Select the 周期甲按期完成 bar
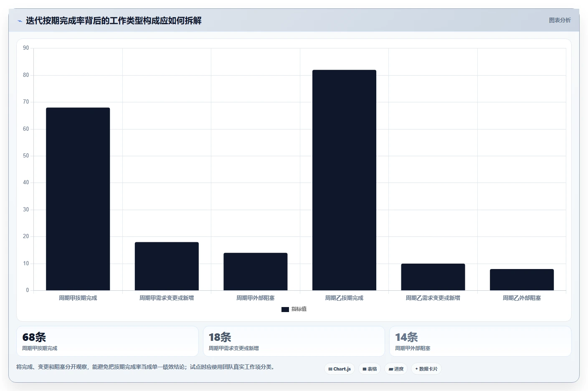Viewport: 588px width, 391px height. click(x=78, y=199)
